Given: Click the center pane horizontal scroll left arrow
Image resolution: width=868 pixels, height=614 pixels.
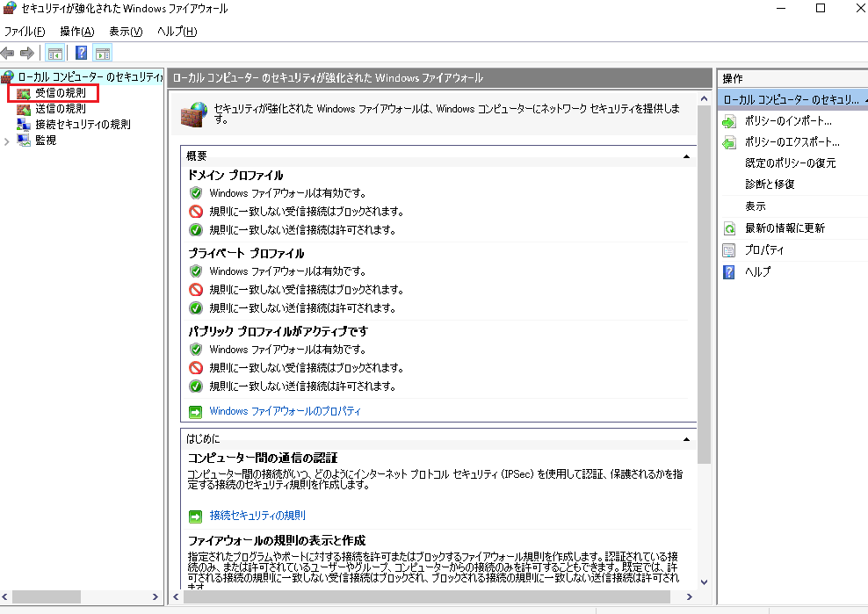Looking at the screenshot, I should pos(176,596).
